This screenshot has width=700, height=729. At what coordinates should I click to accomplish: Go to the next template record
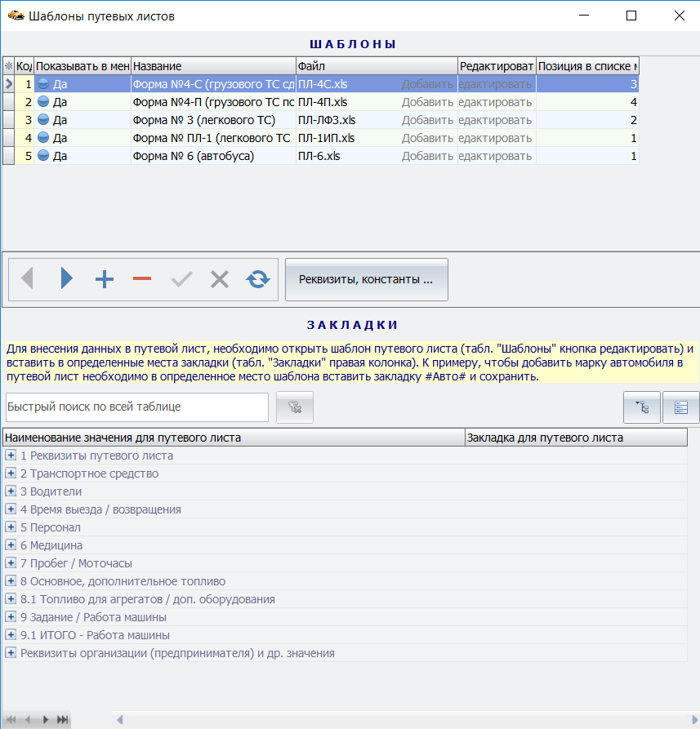coord(66,279)
